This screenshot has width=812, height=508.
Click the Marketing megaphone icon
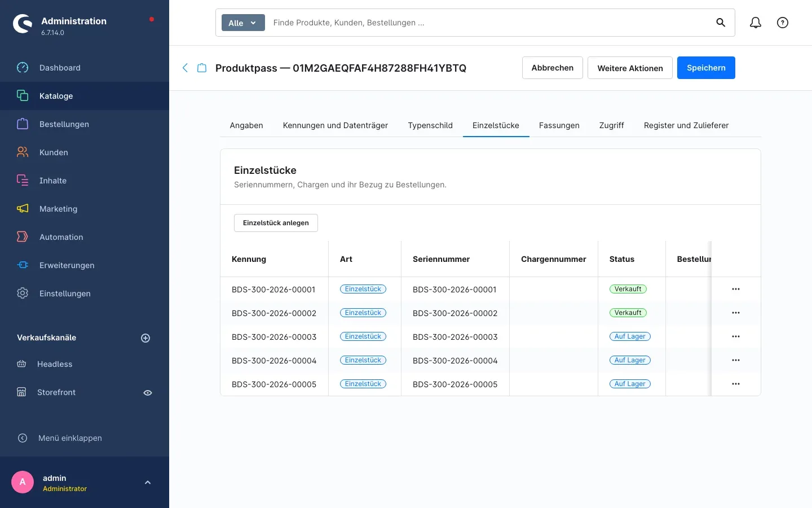click(23, 209)
